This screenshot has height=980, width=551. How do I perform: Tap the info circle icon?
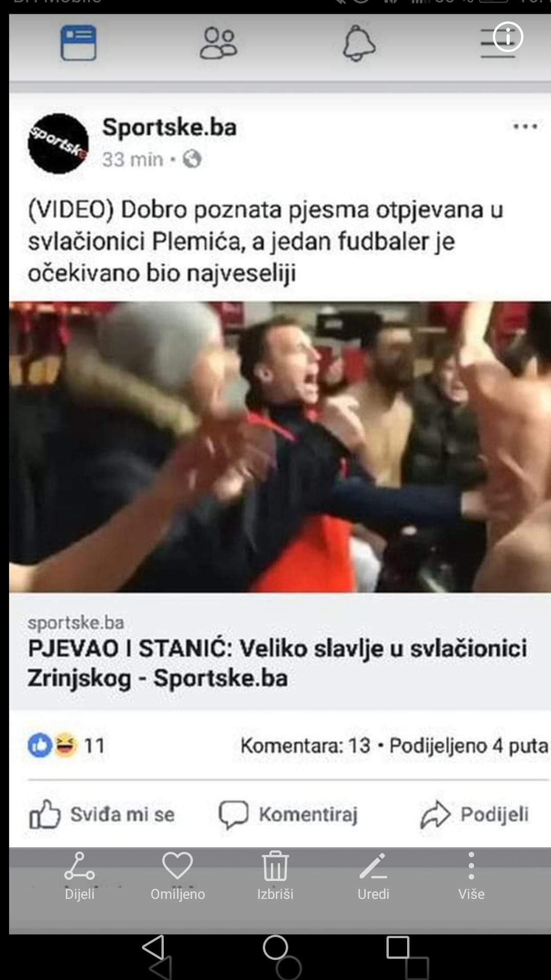tap(508, 37)
